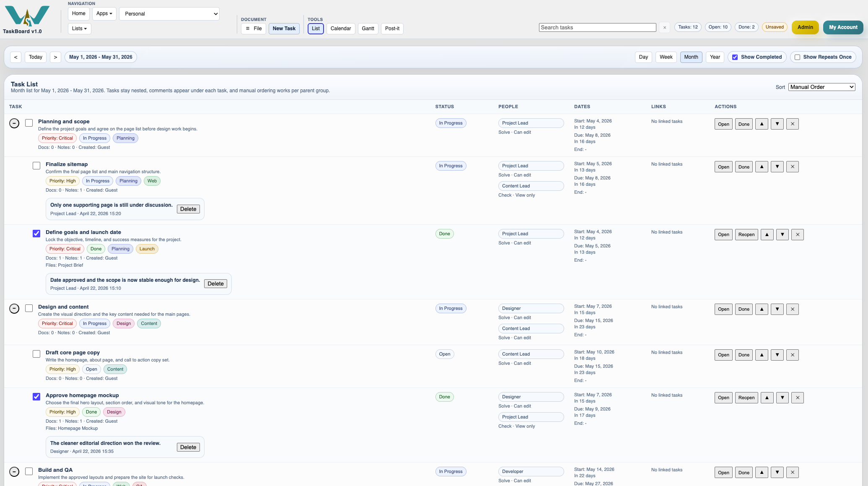Open the My Account page
Viewport: 868px width, 486px height.
pyautogui.click(x=843, y=27)
